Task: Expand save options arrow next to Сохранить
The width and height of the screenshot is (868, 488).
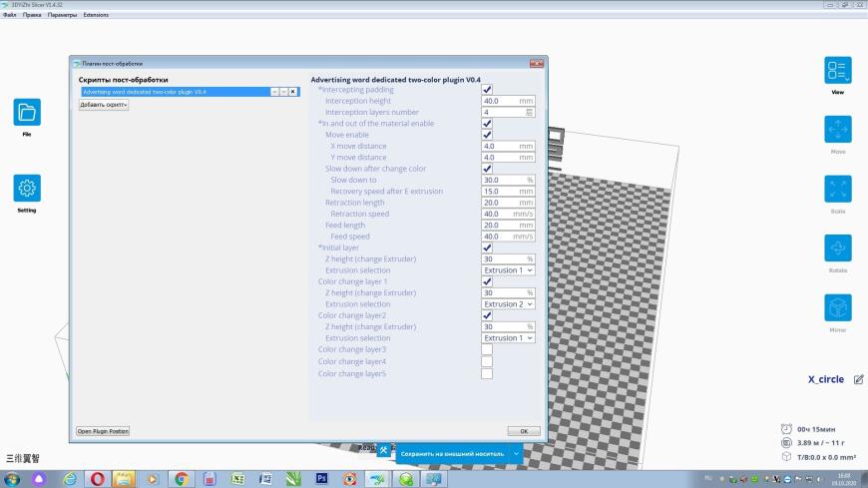Action: coord(516,454)
